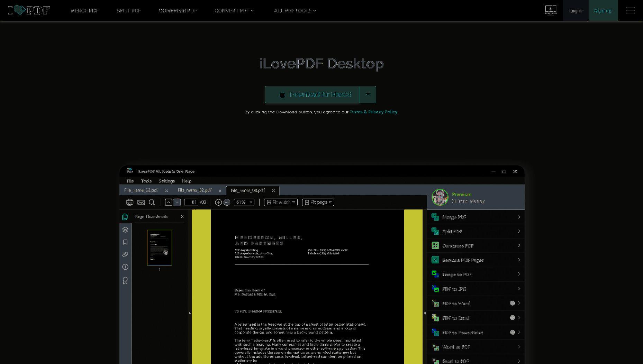Click the globe icon beside PDF to Excel
643x364 pixels.
point(512,318)
